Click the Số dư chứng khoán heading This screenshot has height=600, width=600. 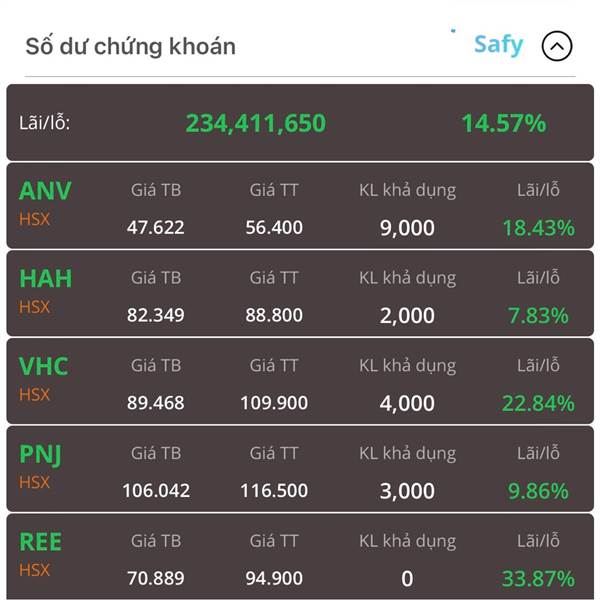(130, 46)
